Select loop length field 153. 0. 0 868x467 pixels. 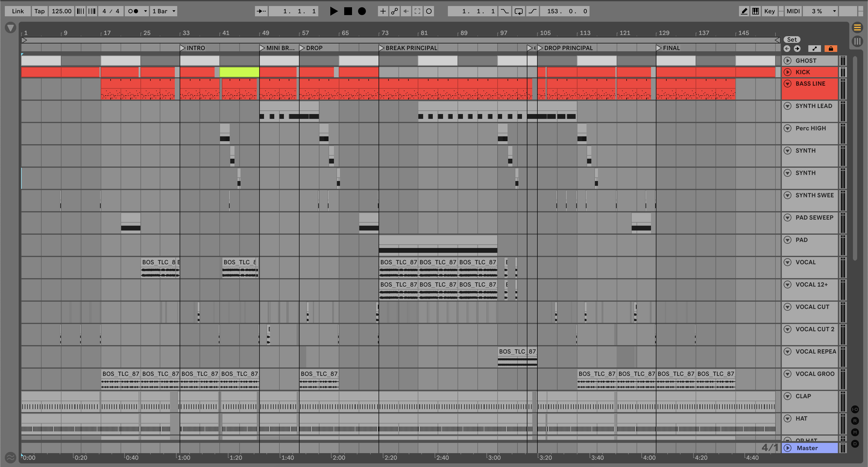(x=565, y=11)
